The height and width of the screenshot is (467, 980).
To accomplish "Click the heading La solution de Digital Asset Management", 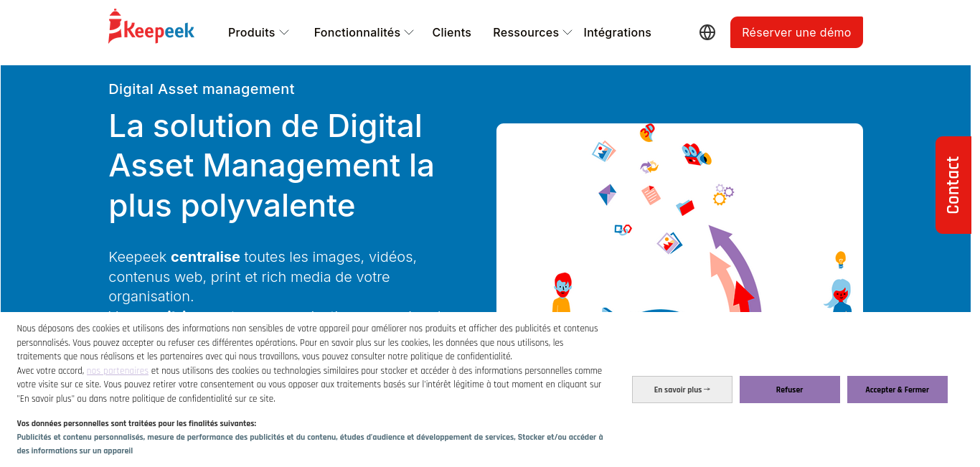I will tap(272, 166).
